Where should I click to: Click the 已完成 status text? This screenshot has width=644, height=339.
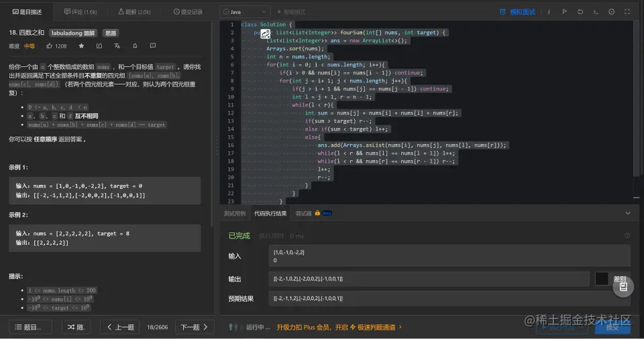pos(239,236)
